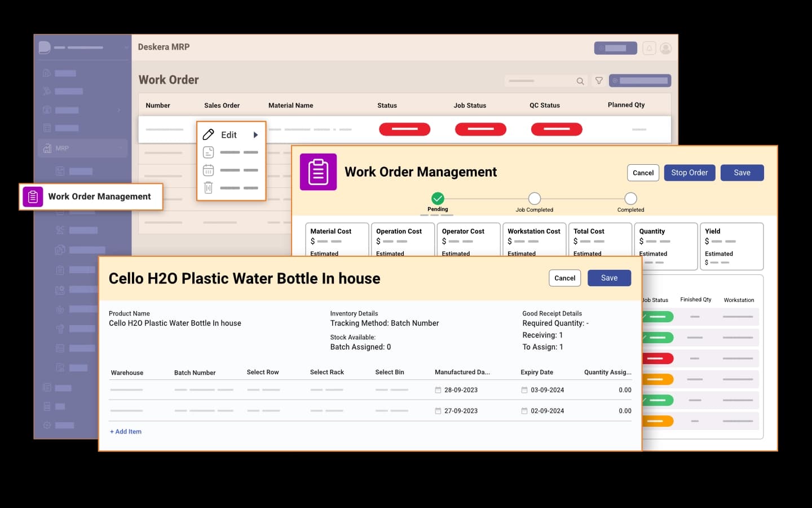
Task: Click the Stop Order button
Action: pyautogui.click(x=689, y=173)
